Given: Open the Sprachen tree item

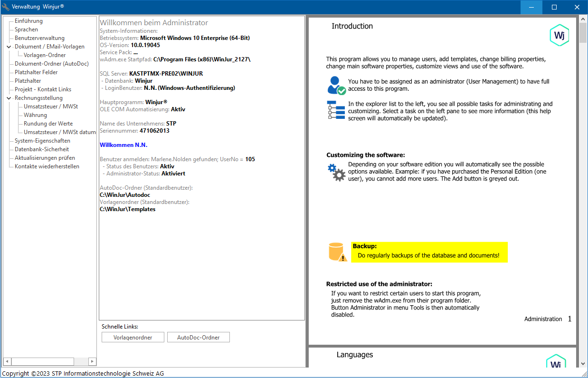Looking at the screenshot, I should point(26,29).
